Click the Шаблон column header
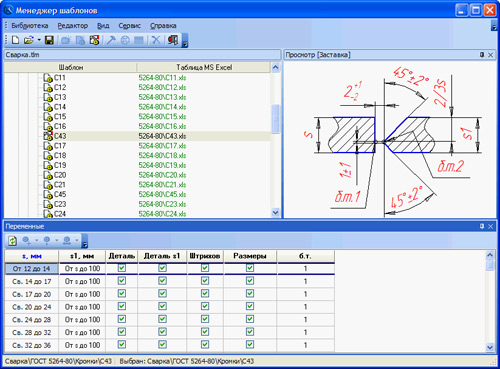This screenshot has height=369, width=500. point(70,67)
